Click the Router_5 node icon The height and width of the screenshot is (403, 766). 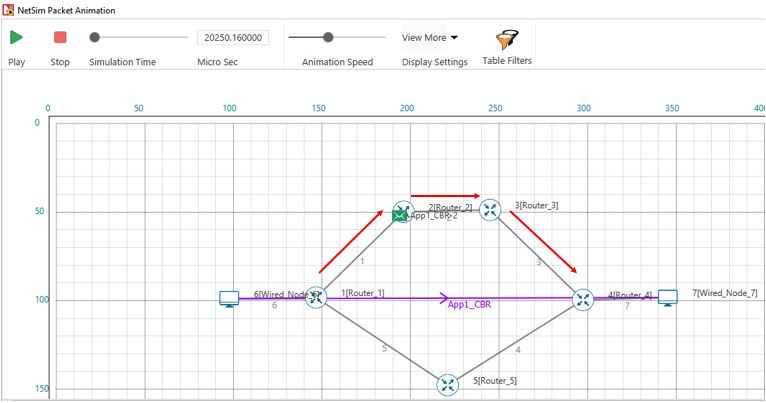448,384
